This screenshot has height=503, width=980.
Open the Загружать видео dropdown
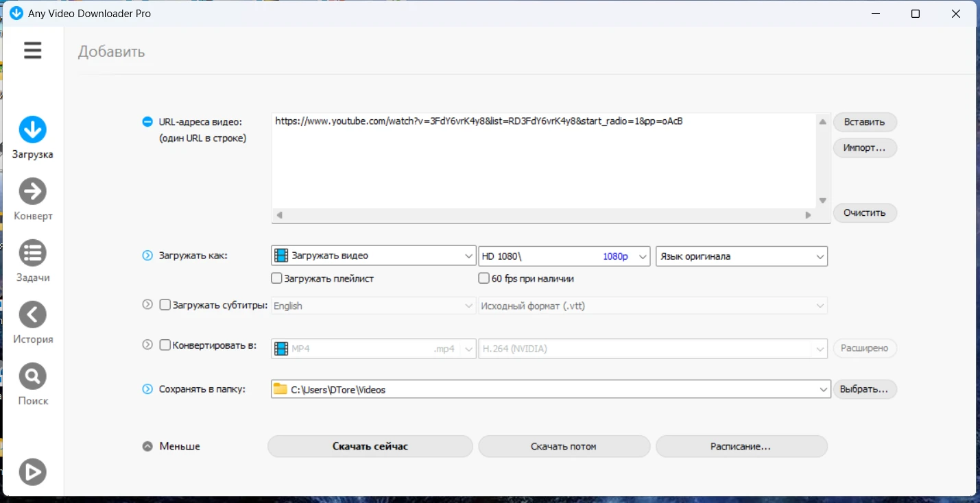click(x=373, y=256)
